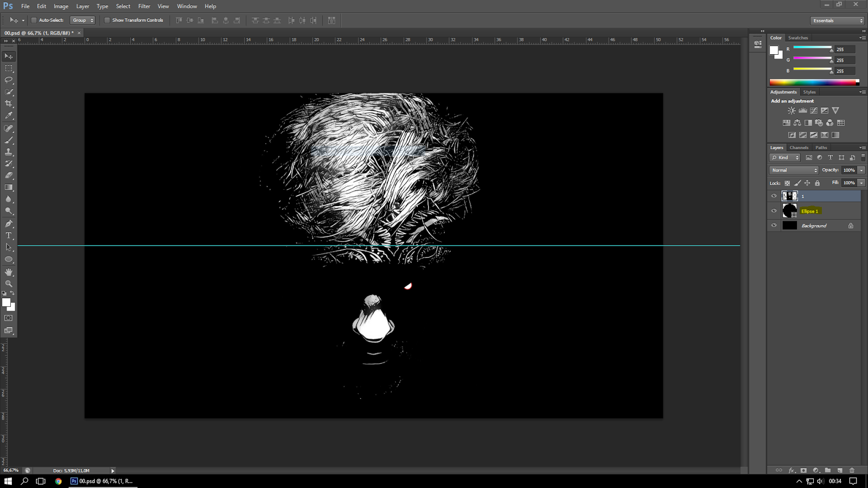Switch to the Styles tab

point(809,92)
